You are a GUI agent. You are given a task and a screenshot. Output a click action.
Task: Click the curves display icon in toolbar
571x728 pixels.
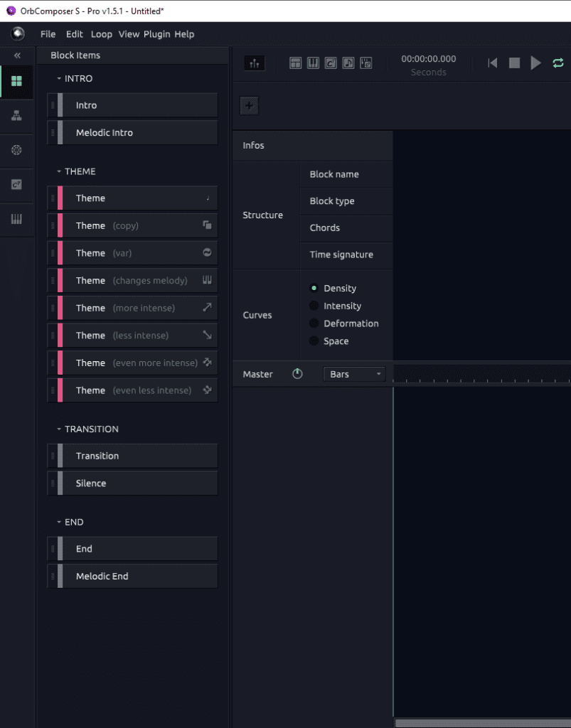tap(255, 63)
